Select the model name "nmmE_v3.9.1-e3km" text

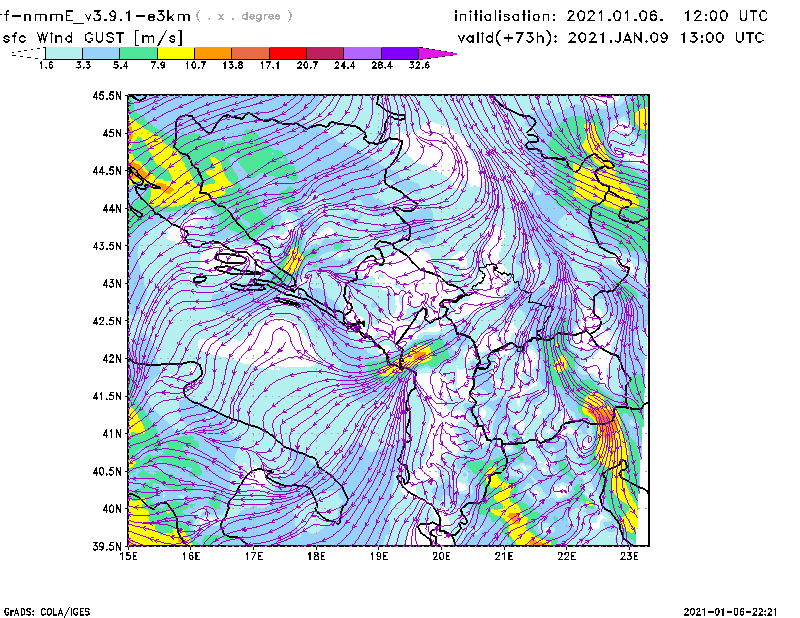point(107,16)
